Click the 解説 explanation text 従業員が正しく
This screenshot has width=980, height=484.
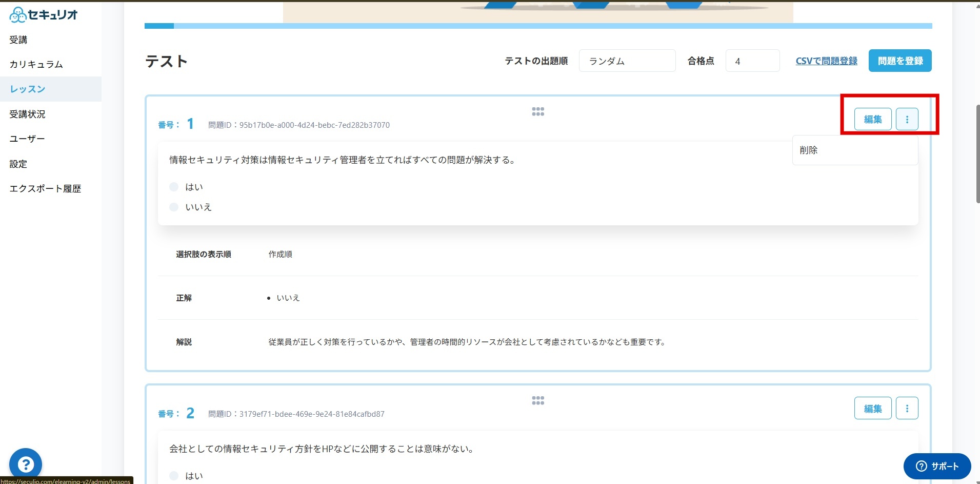pos(467,342)
